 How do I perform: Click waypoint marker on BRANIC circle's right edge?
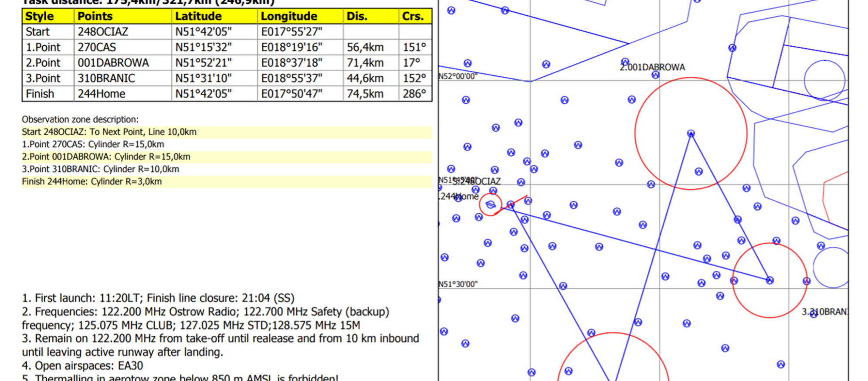(x=807, y=281)
